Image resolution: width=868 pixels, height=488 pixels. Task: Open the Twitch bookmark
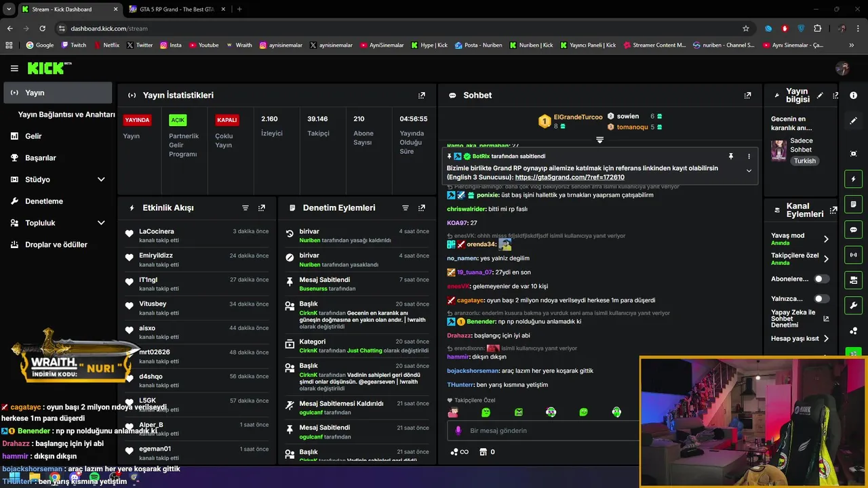tap(74, 45)
